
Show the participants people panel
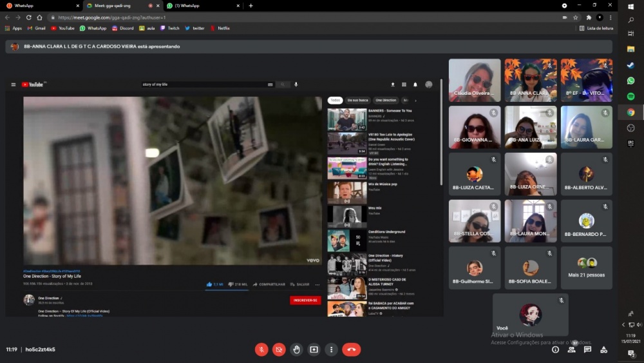click(571, 349)
